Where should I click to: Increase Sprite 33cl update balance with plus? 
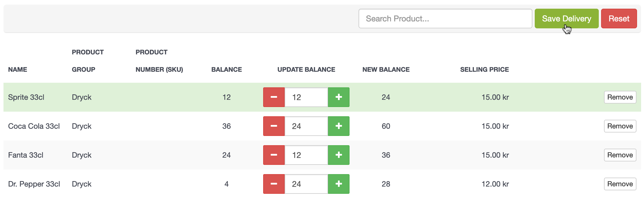(339, 97)
